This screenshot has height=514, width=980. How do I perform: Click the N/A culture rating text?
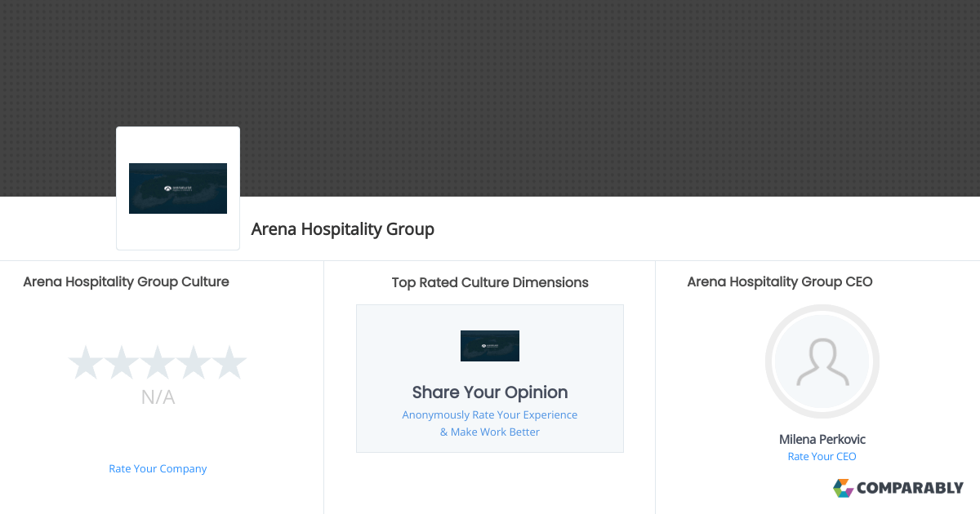[x=158, y=397]
